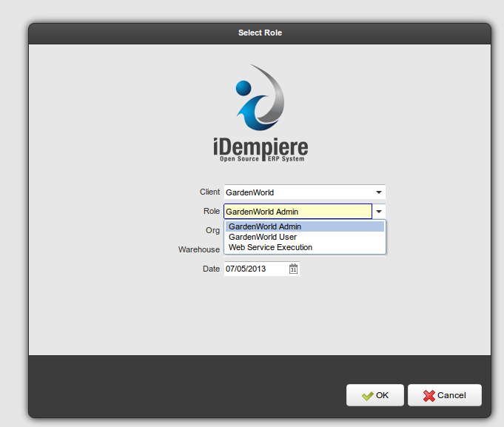This screenshot has width=504, height=427.
Task: Expand the Client dropdown arrow
Action: (378, 192)
